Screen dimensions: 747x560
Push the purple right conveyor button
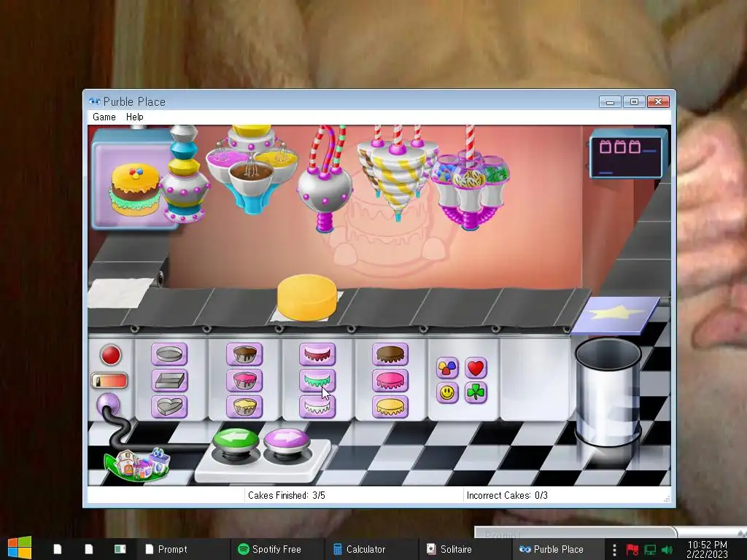(287, 441)
